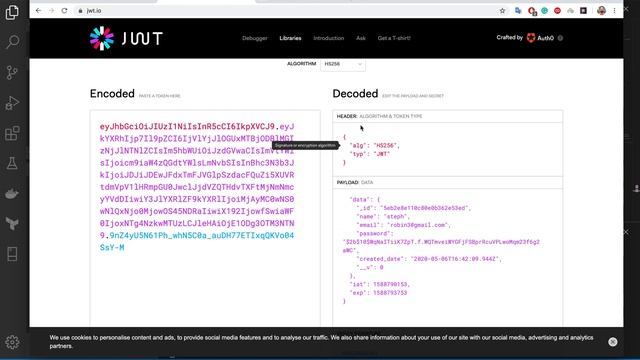The height and width of the screenshot is (360, 640).
Task: Open the book panel icon in VS Code sidebar
Action: (12, 254)
